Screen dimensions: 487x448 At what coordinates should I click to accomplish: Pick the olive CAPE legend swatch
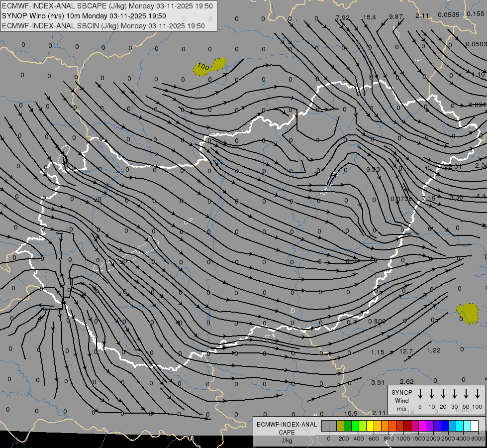pos(340,426)
